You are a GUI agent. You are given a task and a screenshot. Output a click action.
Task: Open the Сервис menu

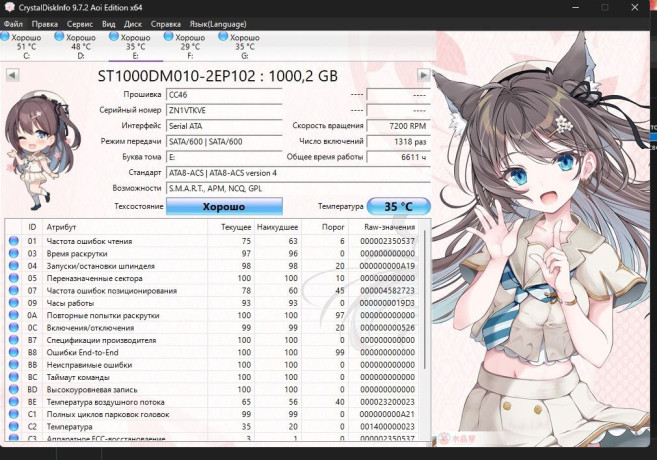tap(80, 22)
